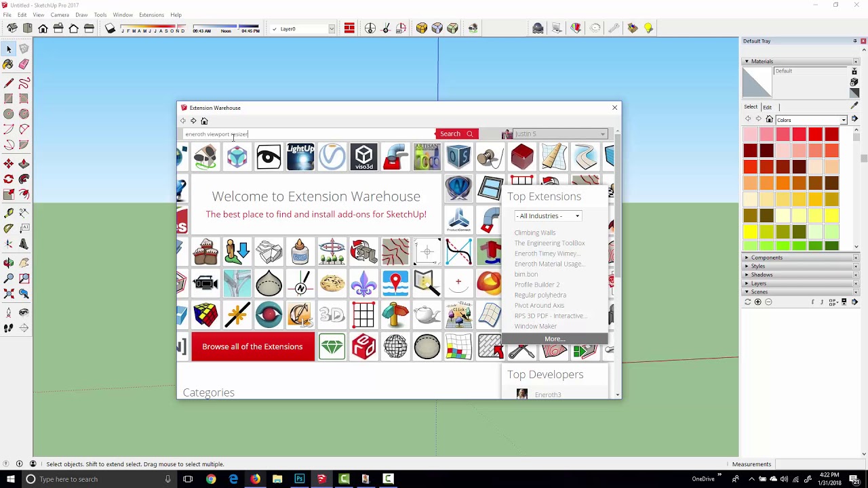Image resolution: width=868 pixels, height=488 pixels.
Task: Click the time-of-day shadow slider
Action: pyautogui.click(x=226, y=29)
